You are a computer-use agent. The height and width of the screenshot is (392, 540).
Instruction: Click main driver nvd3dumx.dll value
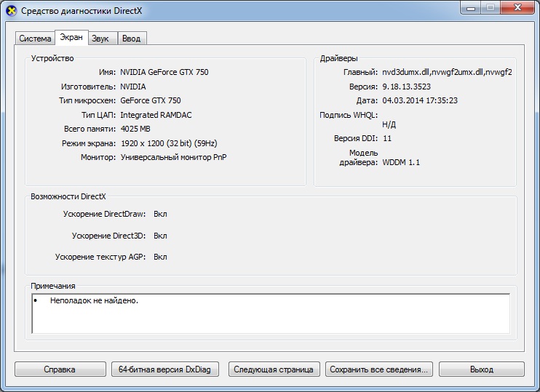tap(447, 72)
